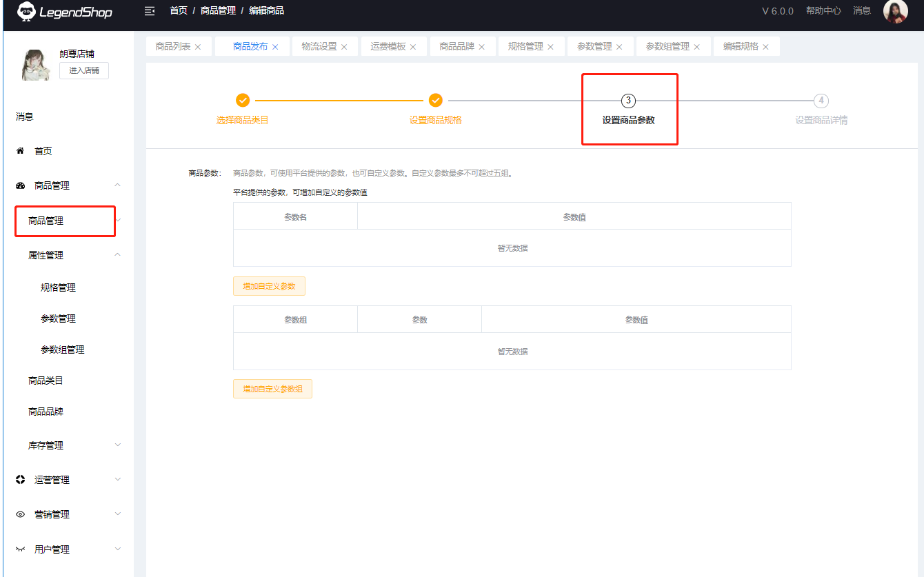Close the 商品列表 tab

tap(198, 47)
